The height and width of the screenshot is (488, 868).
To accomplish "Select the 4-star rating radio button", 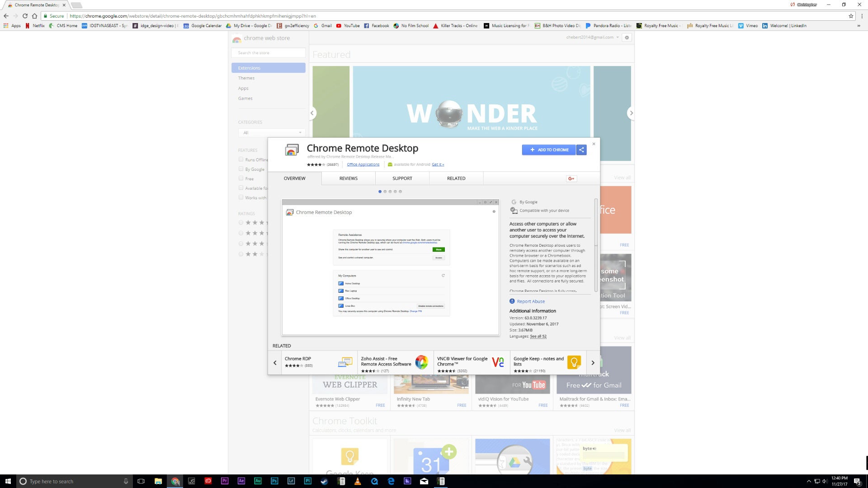I will [x=241, y=233].
